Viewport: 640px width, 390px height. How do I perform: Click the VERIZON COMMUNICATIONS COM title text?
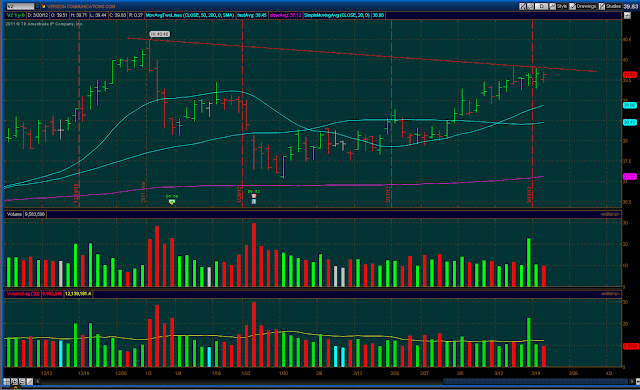82,7
